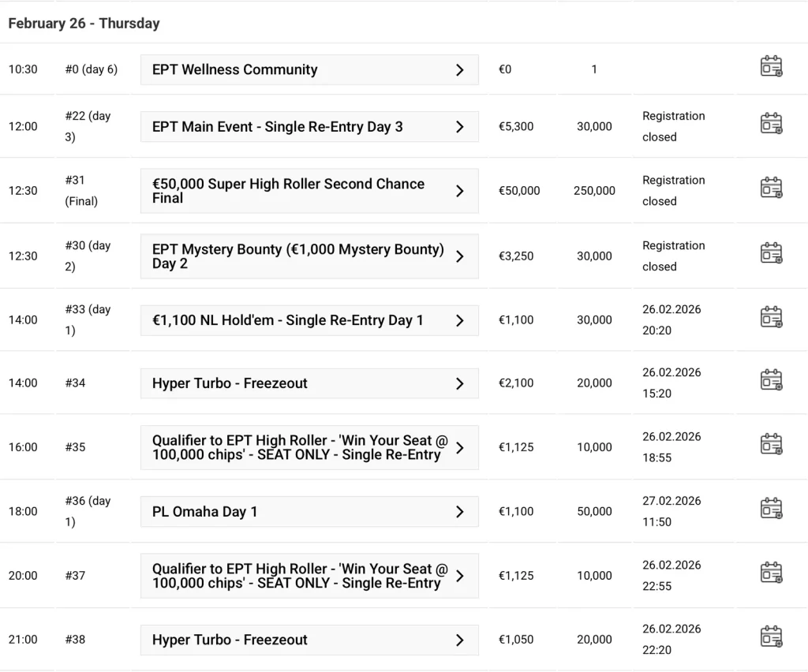The width and height of the screenshot is (808, 672).
Task: Expand EPT Main Event Day 3 arrow
Action: point(460,127)
